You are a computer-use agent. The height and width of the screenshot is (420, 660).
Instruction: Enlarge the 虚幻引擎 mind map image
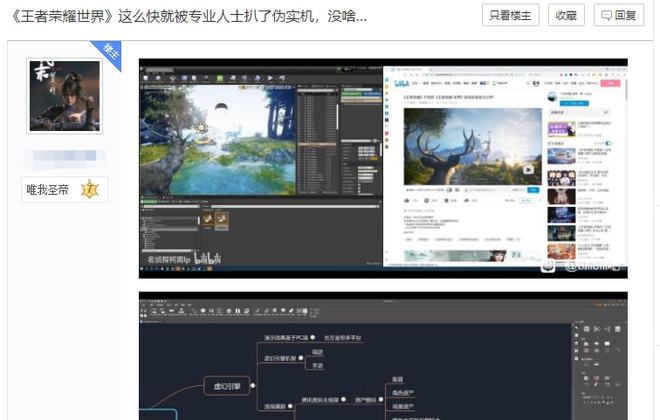coord(383,356)
